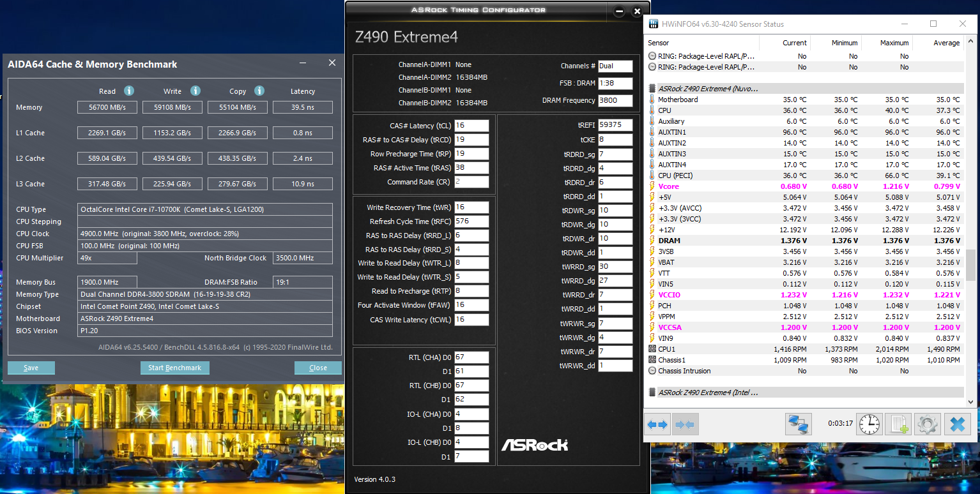The width and height of the screenshot is (980, 494).
Task: Click the Write Recovery Time (tWR) field
Action: tap(471, 207)
